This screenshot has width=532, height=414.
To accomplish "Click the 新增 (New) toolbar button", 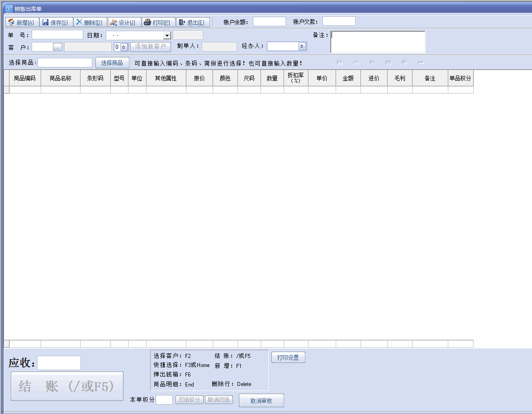I will point(22,23).
